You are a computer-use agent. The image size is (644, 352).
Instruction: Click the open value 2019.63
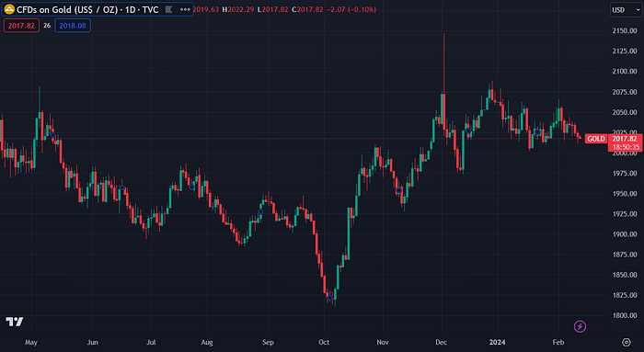pyautogui.click(x=206, y=9)
